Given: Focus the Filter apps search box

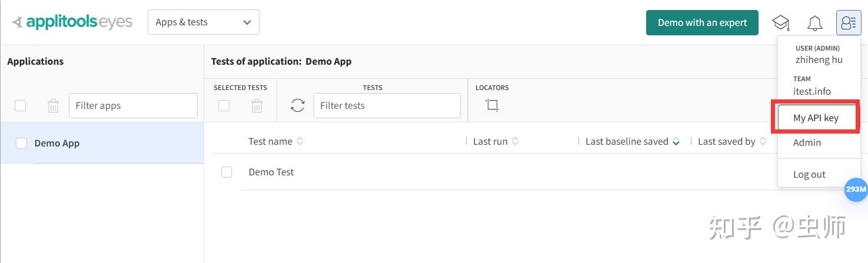Looking at the screenshot, I should coord(133,106).
